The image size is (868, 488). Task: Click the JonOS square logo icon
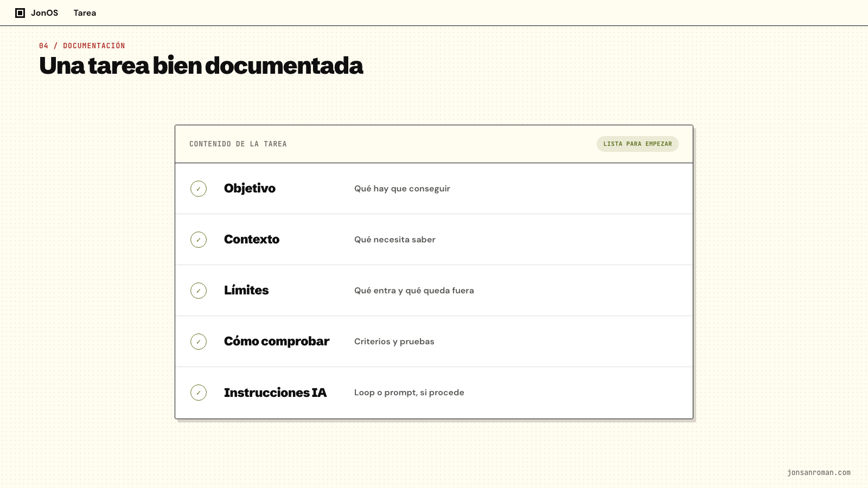coord(20,13)
